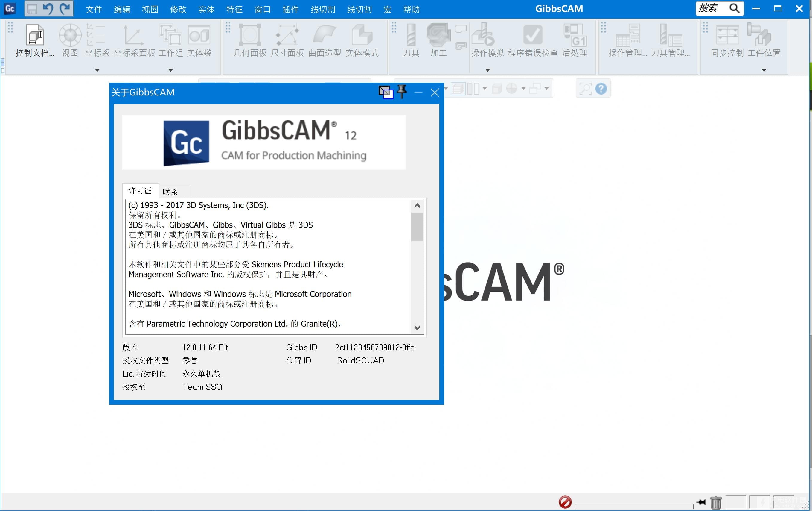Image resolution: width=812 pixels, height=511 pixels.
Task: Open the 加工 machining icon
Action: pos(438,40)
